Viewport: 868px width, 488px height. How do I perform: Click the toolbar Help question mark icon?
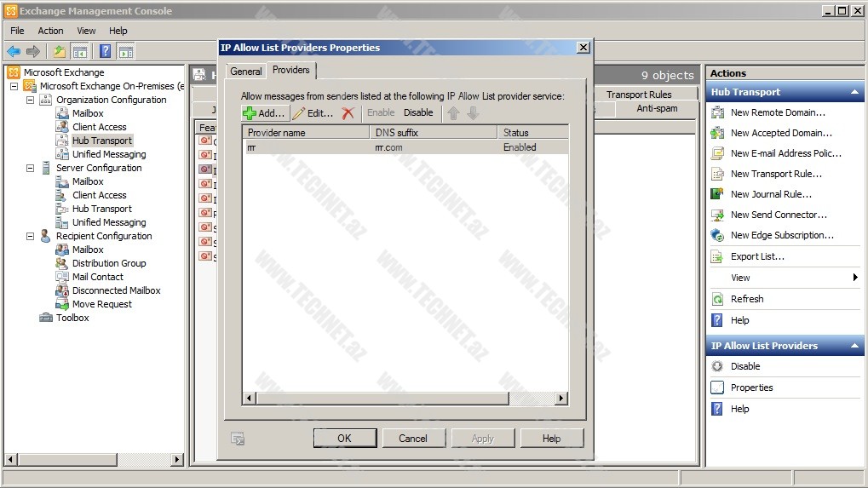pos(105,52)
